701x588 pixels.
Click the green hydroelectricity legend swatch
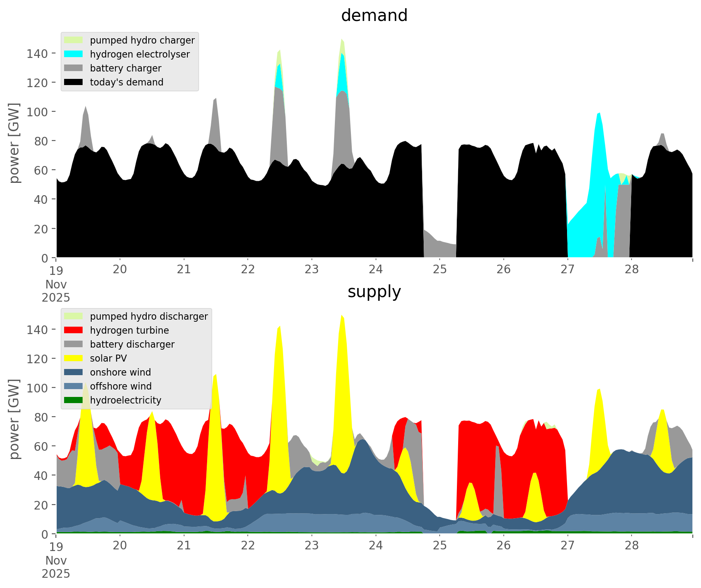tap(74, 400)
